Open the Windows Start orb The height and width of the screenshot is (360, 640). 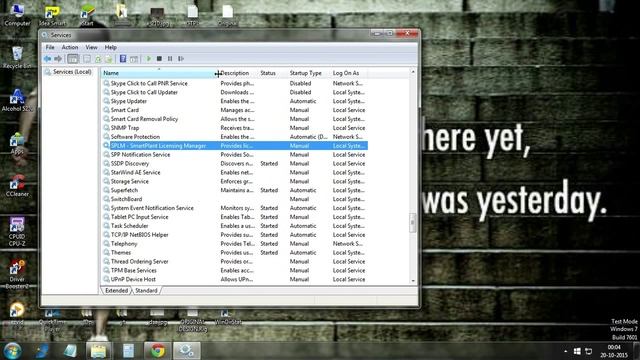point(12,351)
